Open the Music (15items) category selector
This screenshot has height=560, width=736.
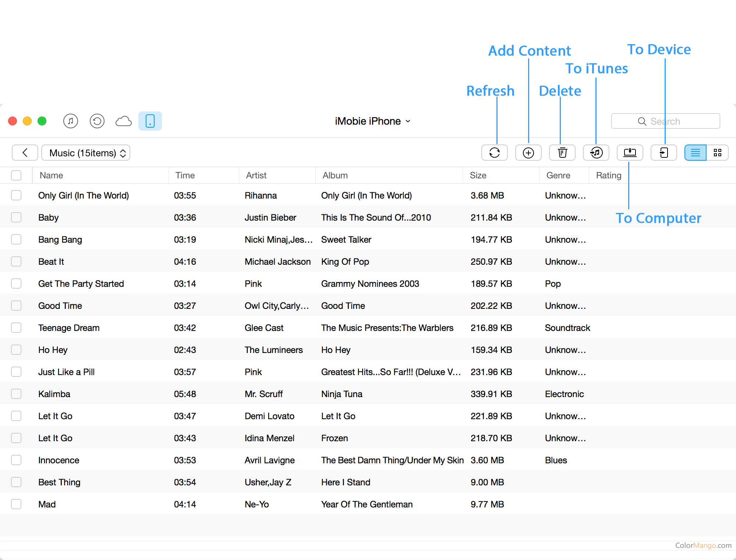(86, 153)
